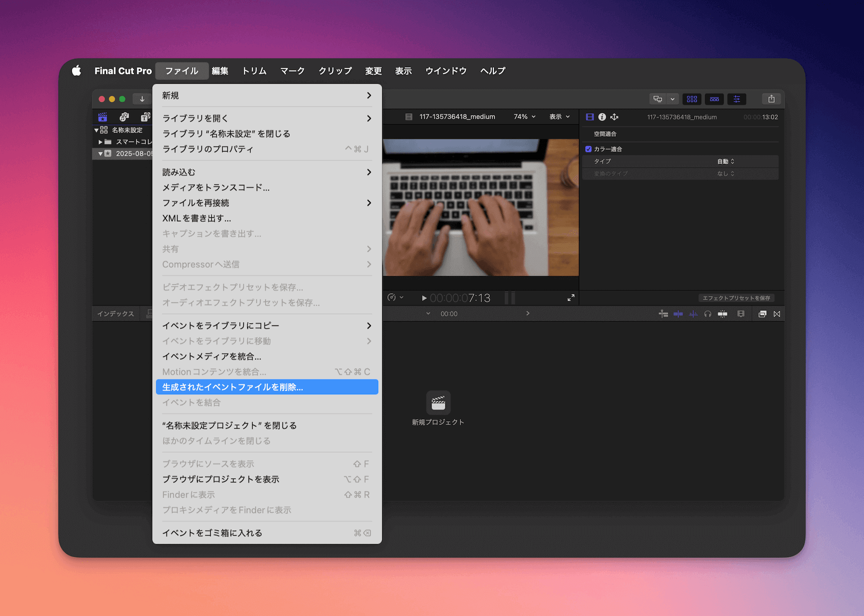864x616 pixels.
Task: Open the ヘルプ menu
Action: (493, 71)
